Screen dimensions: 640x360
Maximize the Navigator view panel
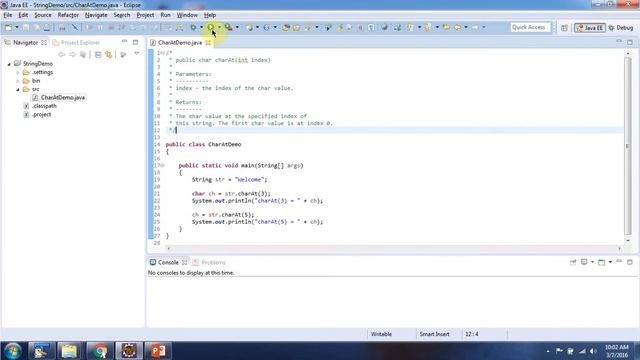click(x=136, y=42)
